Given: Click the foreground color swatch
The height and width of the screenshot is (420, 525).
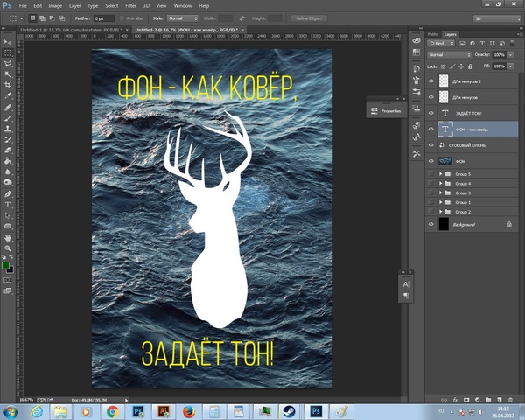Looking at the screenshot, I should point(6,266).
